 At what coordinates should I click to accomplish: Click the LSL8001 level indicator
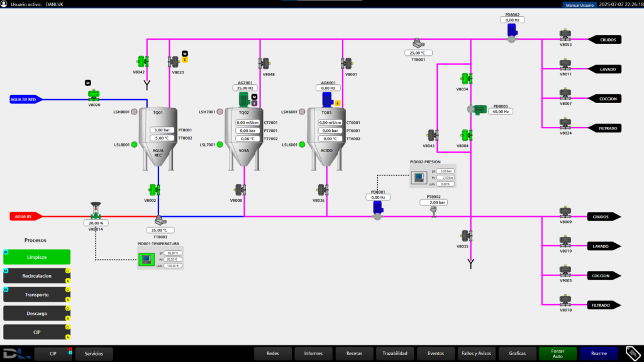(135, 145)
